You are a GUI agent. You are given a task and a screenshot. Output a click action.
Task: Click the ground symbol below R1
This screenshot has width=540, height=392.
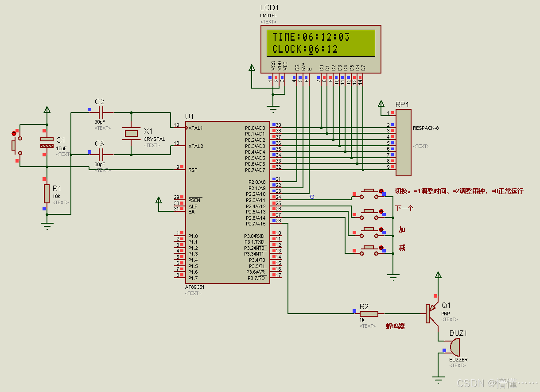coord(47,226)
